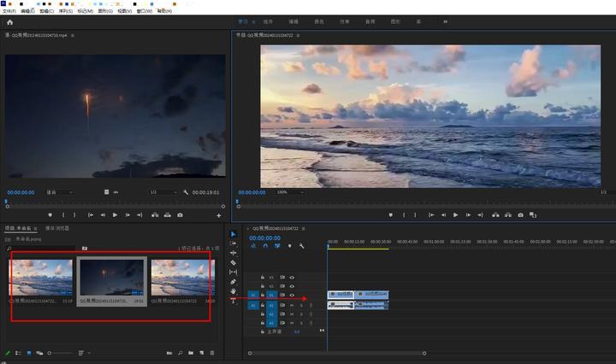
Task: Open project panel sort icons dropdown
Action: click(x=83, y=353)
